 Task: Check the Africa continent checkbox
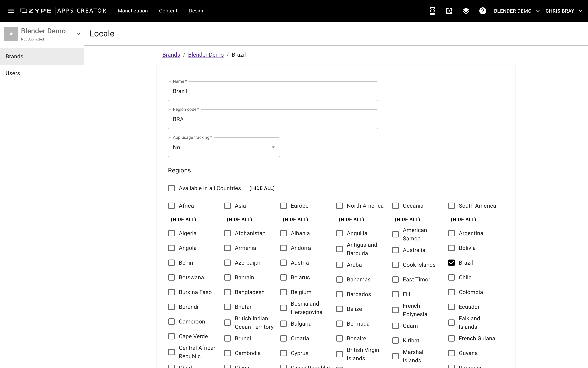coord(171,206)
